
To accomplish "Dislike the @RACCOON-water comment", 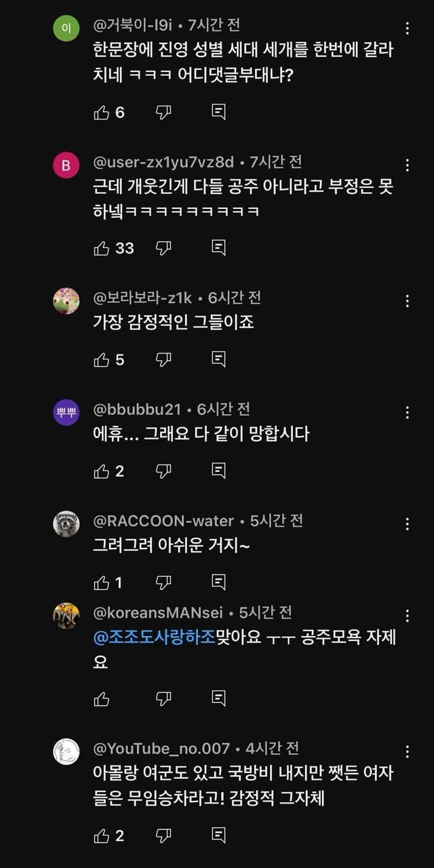I will coord(163,582).
